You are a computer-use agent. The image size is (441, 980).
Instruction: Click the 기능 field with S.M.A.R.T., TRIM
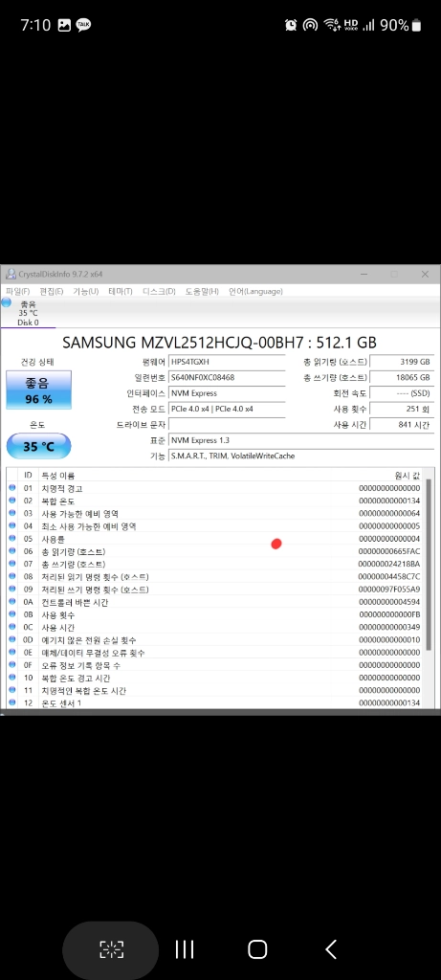pyautogui.click(x=301, y=456)
